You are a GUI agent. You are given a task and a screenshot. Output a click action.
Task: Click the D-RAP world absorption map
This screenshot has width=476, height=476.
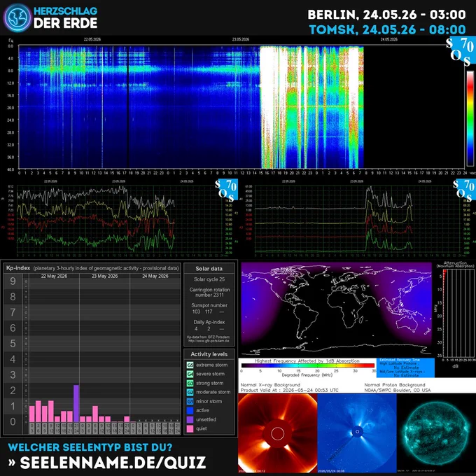click(337, 309)
